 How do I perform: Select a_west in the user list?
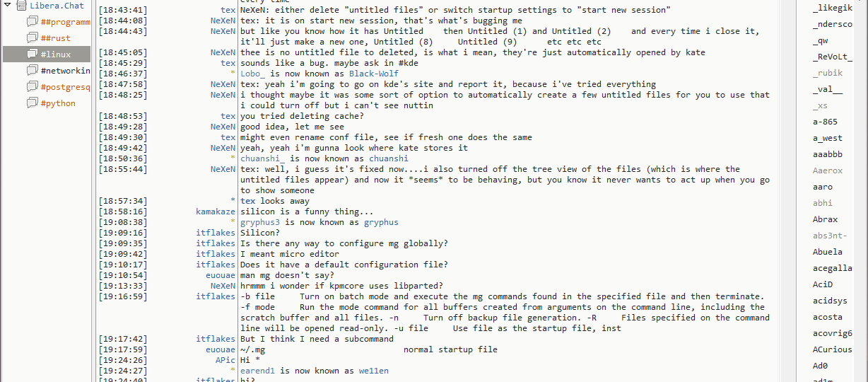coord(827,138)
